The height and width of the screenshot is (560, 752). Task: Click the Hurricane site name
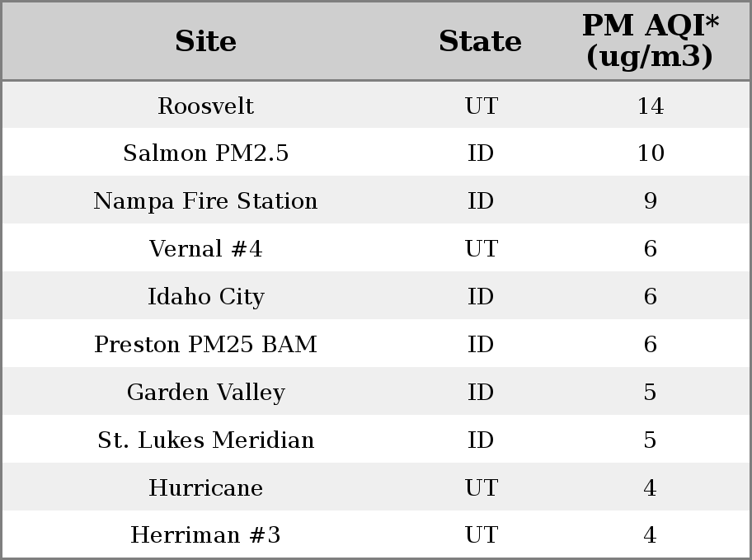coord(206,487)
